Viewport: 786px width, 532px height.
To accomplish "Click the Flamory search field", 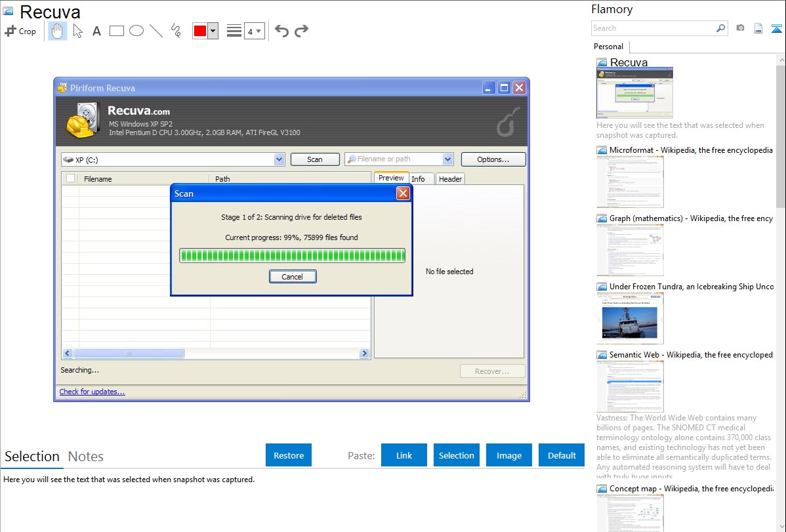I will (653, 29).
